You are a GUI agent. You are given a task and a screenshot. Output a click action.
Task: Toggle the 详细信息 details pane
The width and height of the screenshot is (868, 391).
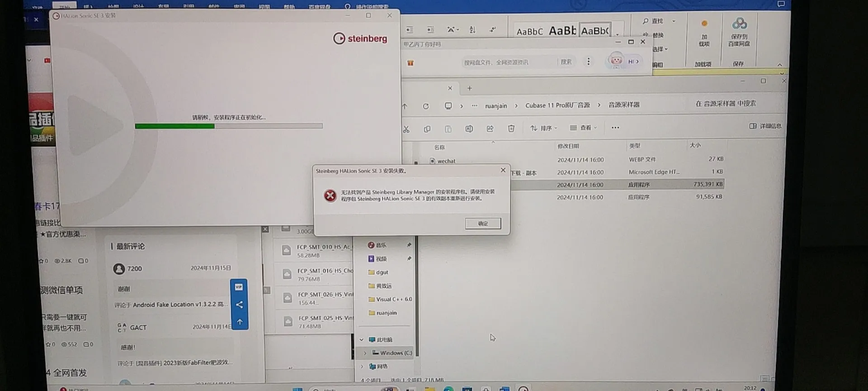[x=765, y=126]
